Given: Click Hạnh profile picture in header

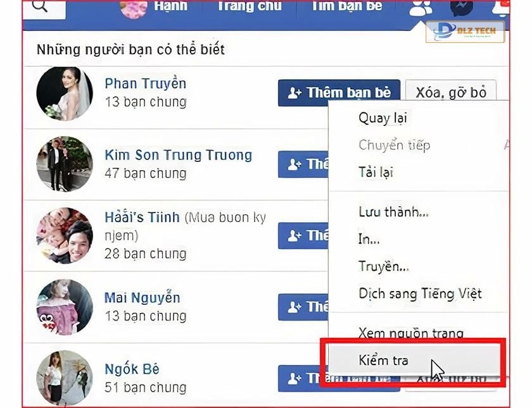Looking at the screenshot, I should coord(134,8).
